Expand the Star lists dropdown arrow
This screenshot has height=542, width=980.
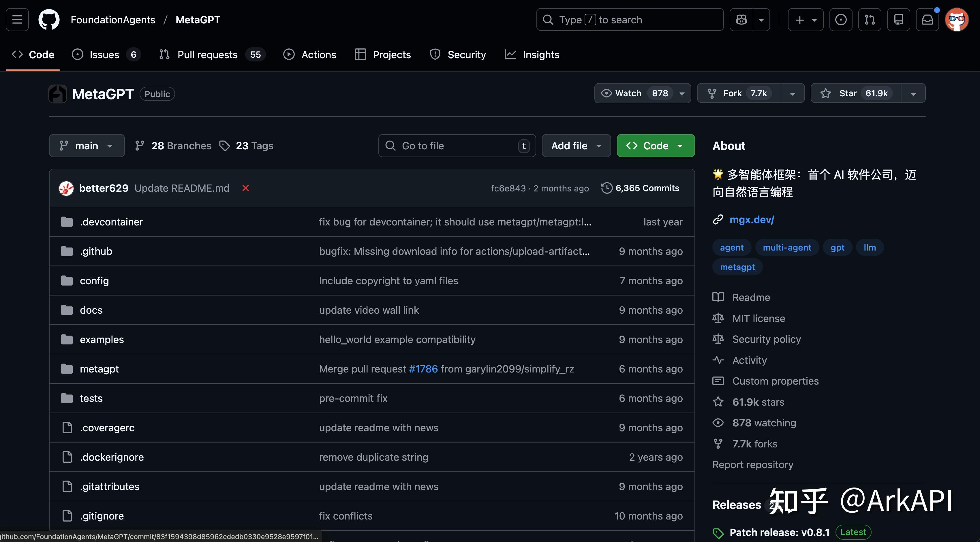913,93
